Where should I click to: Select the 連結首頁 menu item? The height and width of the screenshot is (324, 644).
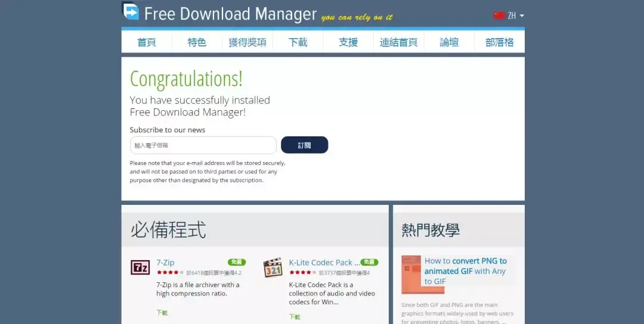pyautogui.click(x=398, y=42)
